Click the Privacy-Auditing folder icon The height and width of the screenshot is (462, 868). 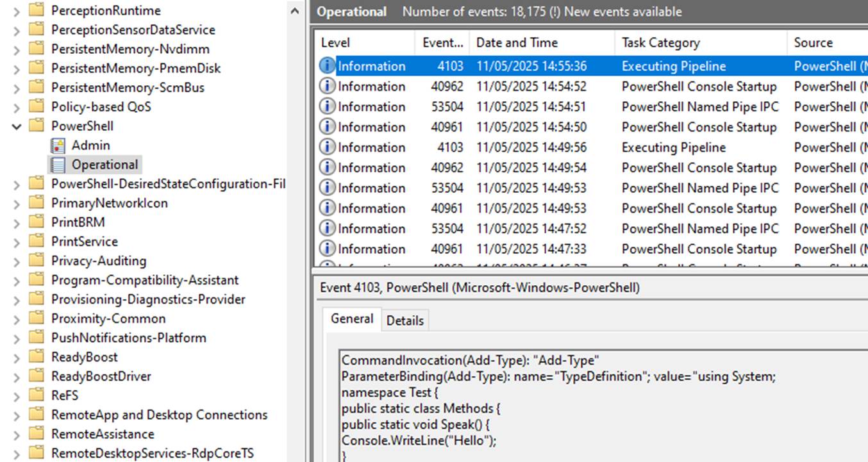tap(38, 261)
